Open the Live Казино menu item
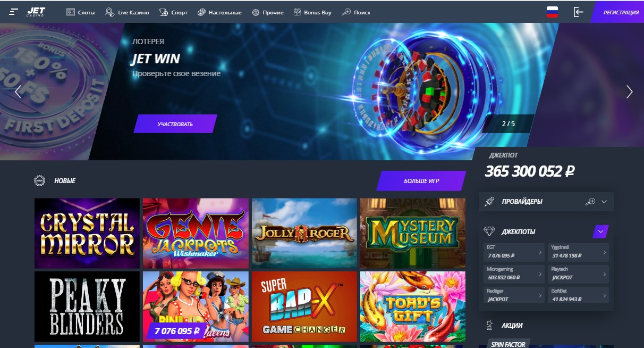 click(127, 12)
